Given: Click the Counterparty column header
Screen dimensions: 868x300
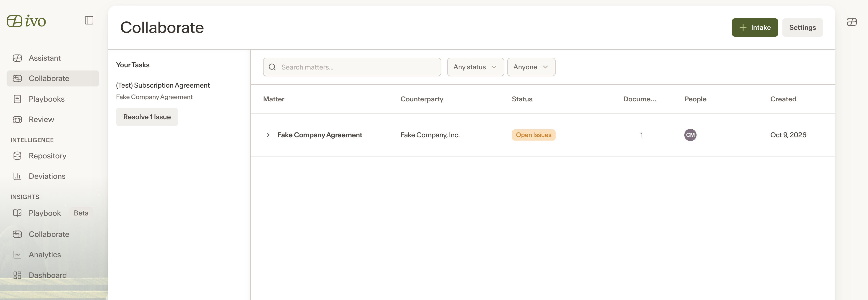Looking at the screenshot, I should (x=422, y=99).
